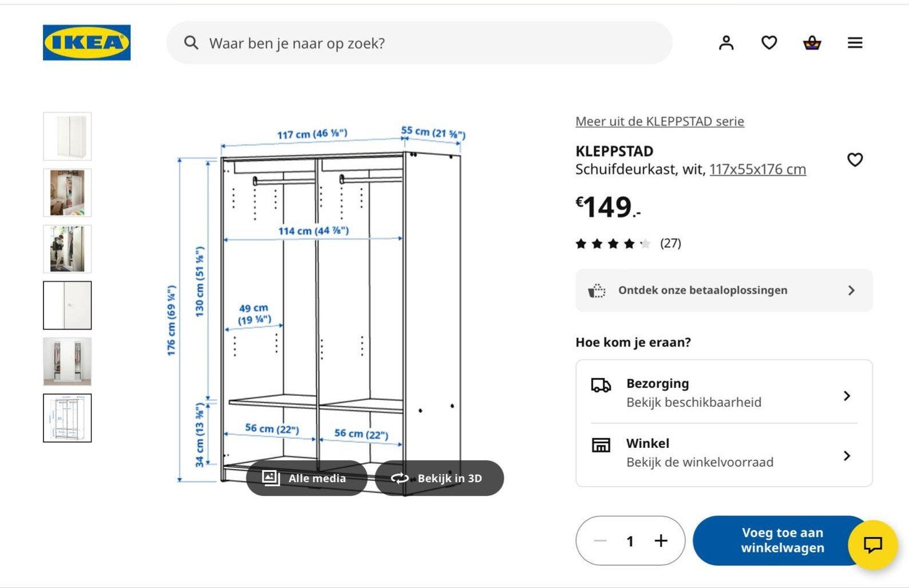Click the quantity value 1
Image resolution: width=909 pixels, height=588 pixels.
point(630,541)
